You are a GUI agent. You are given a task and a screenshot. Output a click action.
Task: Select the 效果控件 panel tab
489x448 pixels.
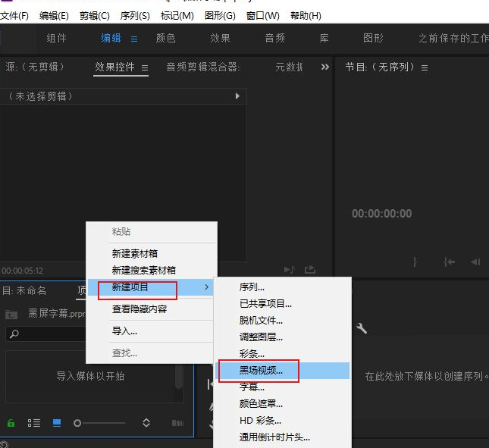114,67
